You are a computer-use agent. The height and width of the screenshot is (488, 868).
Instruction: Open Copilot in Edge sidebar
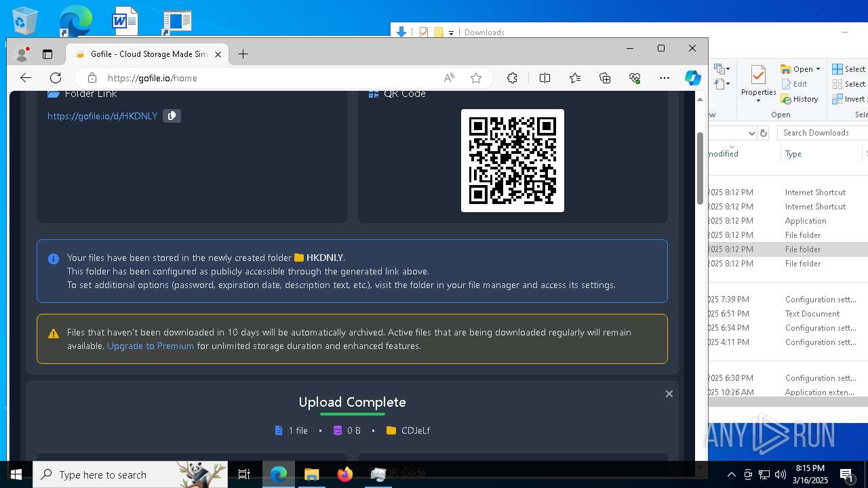click(692, 78)
